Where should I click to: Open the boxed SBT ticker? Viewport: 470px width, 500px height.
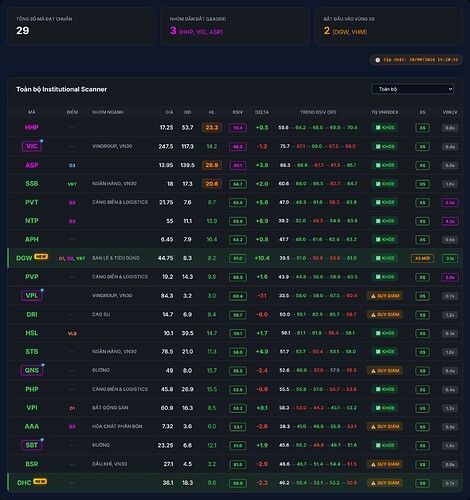(x=32, y=445)
